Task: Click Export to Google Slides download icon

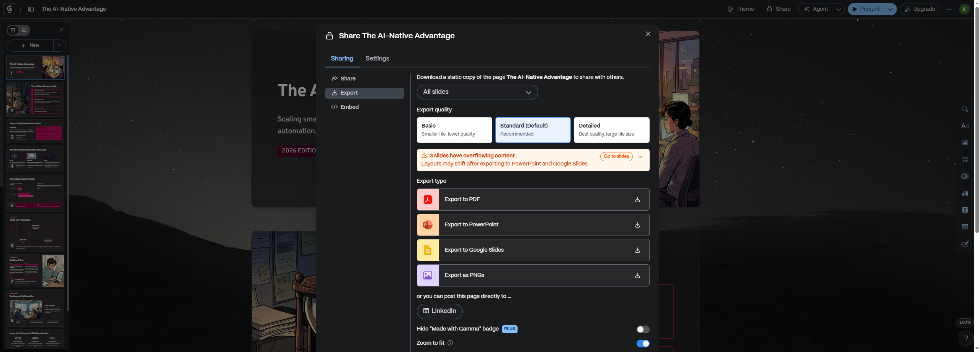Action: point(637,250)
